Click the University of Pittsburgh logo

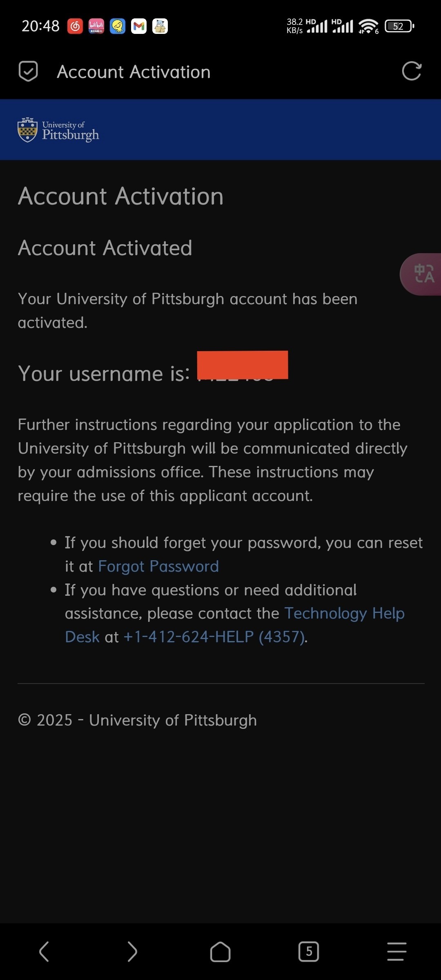pos(58,130)
